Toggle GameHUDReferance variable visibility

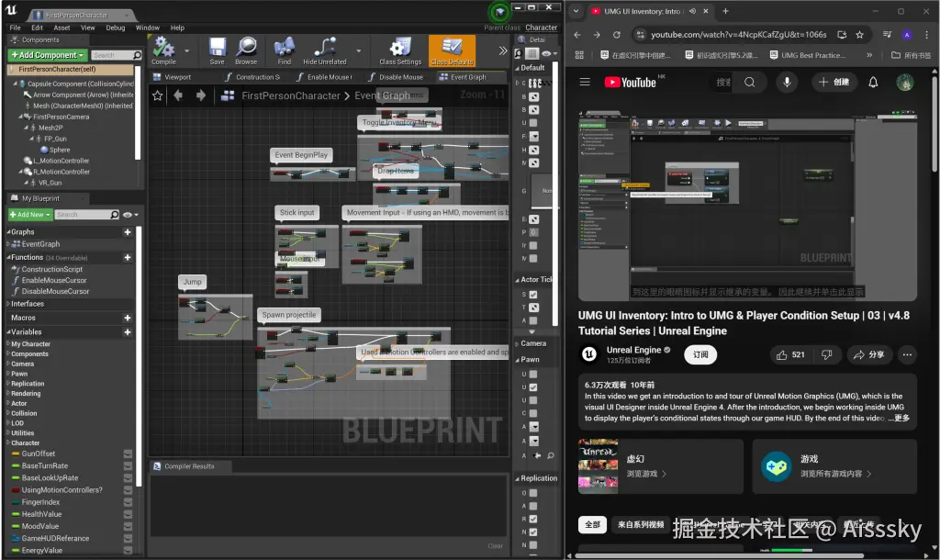[x=128, y=538]
